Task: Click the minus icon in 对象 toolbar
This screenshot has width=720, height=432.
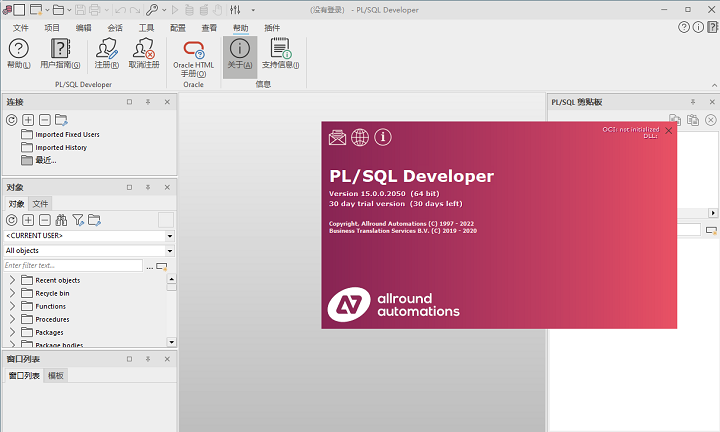Action: 45,220
